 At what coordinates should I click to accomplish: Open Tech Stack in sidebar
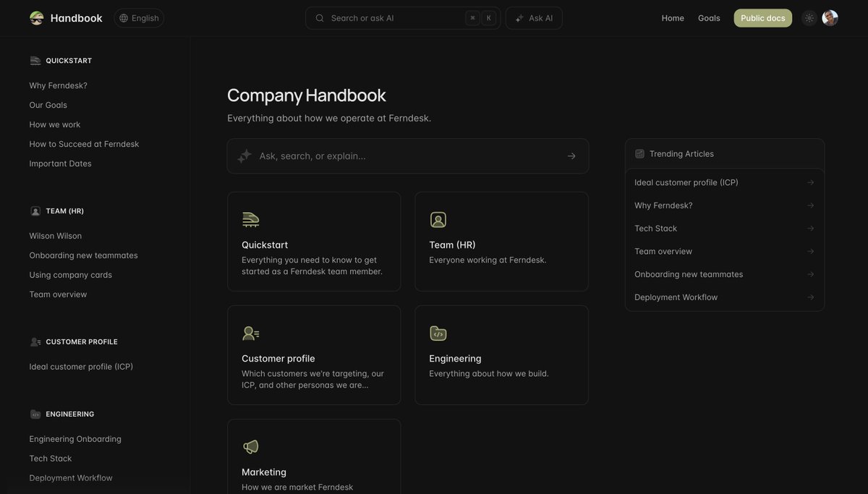51,459
